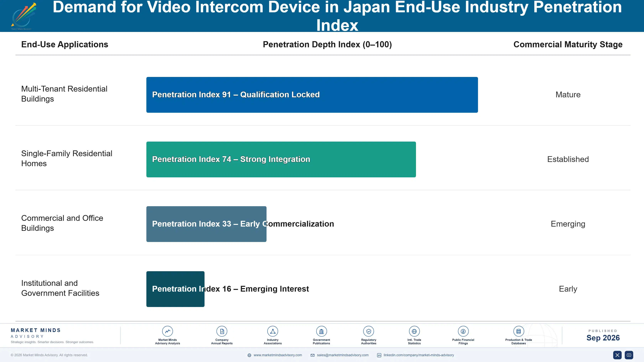644x362 pixels.
Task: Click the MARKET MINDS ADVISORY footer wordmark
Action: point(36,333)
